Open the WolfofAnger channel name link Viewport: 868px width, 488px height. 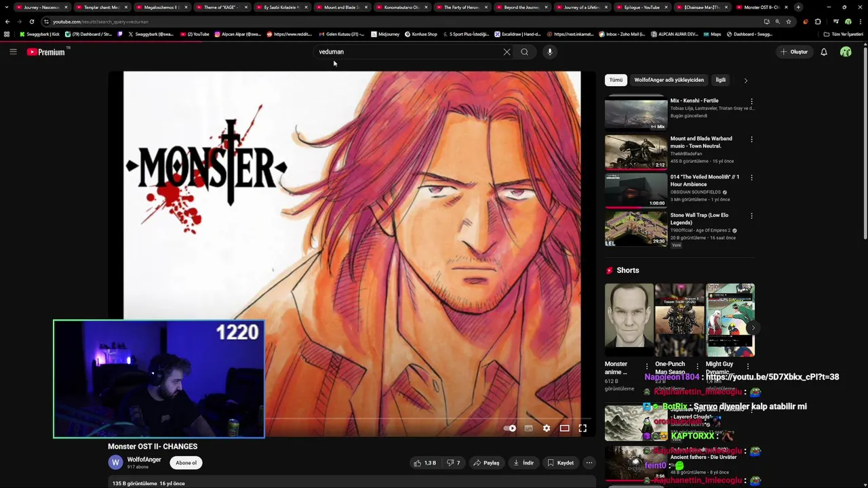coord(144,460)
